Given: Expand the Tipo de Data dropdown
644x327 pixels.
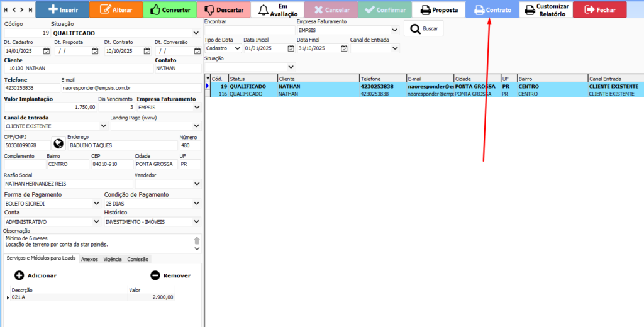Looking at the screenshot, I should point(237,48).
